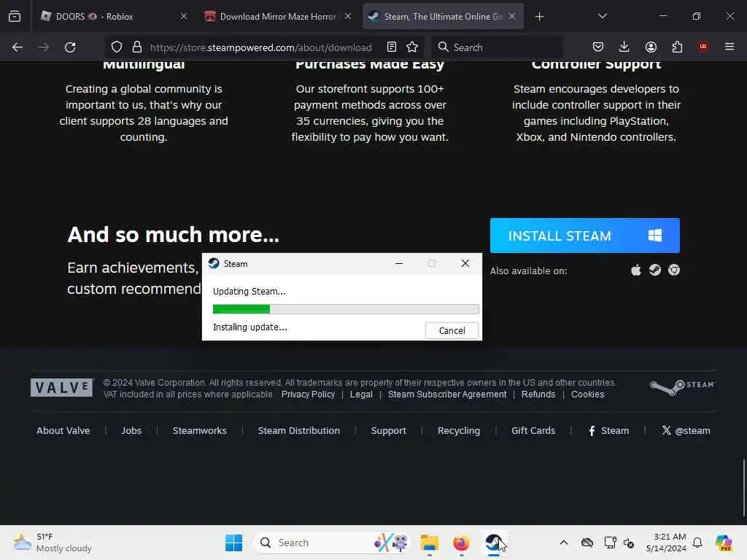Screen dimensions: 747x560
Task: Open Jobs footer link
Action: tap(131, 430)
